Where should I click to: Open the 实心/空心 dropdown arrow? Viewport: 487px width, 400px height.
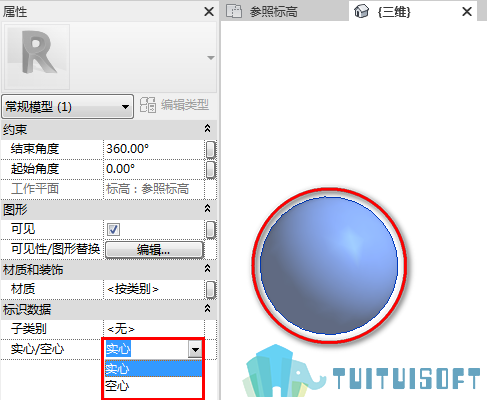click(x=195, y=349)
